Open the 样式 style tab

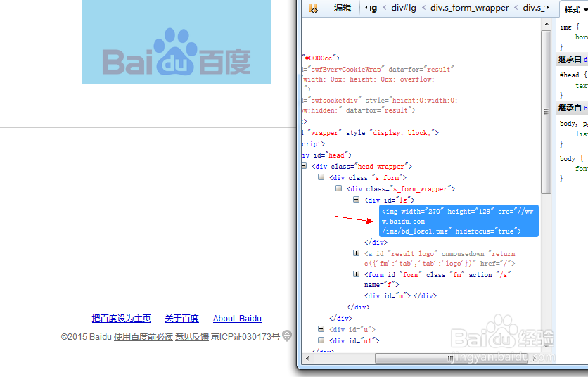pyautogui.click(x=575, y=10)
